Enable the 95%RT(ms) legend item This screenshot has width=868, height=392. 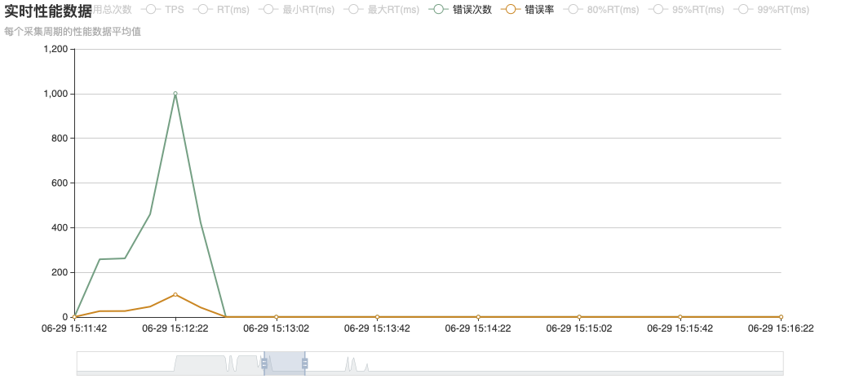[x=698, y=10]
